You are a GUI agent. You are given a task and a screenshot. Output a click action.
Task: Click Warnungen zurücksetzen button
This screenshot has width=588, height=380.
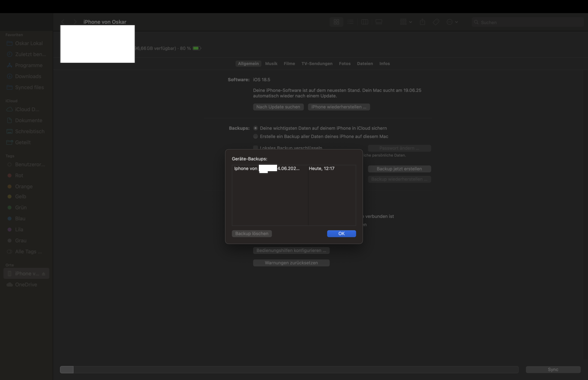tap(291, 263)
